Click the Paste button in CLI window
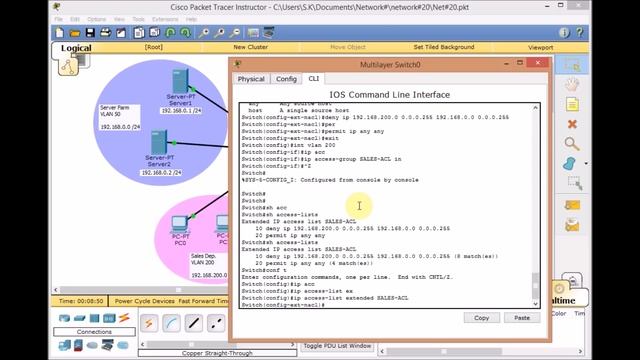 point(522,318)
